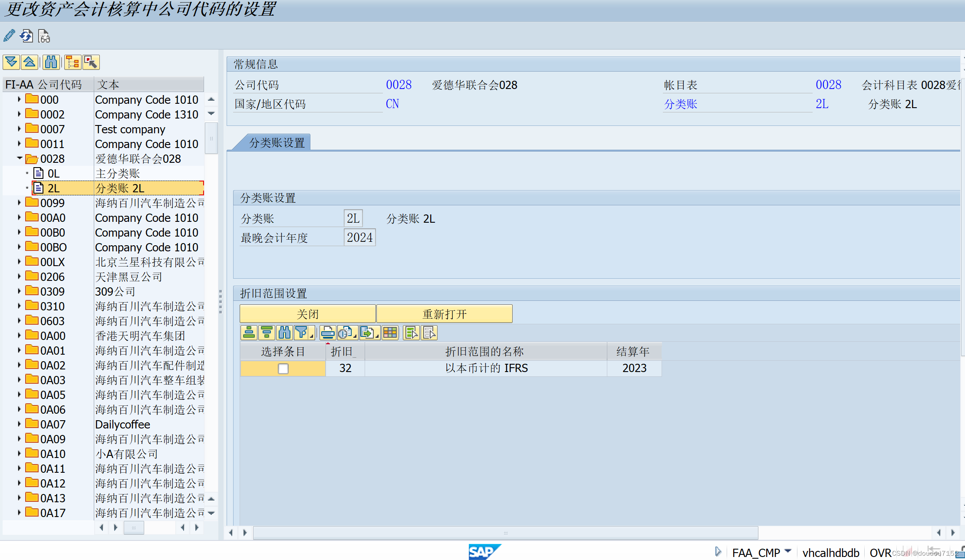Screen dimensions: 965x560
Task: Click the sort descending icon in table toolbar
Action: [267, 333]
